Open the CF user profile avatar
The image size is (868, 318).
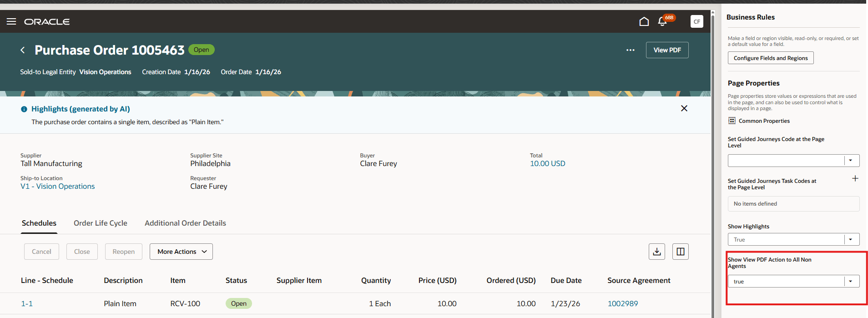coord(696,21)
